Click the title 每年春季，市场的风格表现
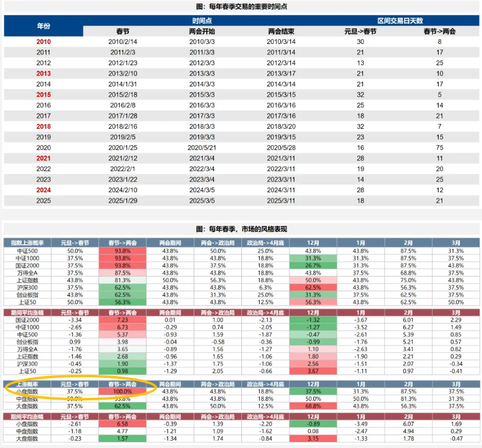The height and width of the screenshot is (448, 482). point(242,229)
